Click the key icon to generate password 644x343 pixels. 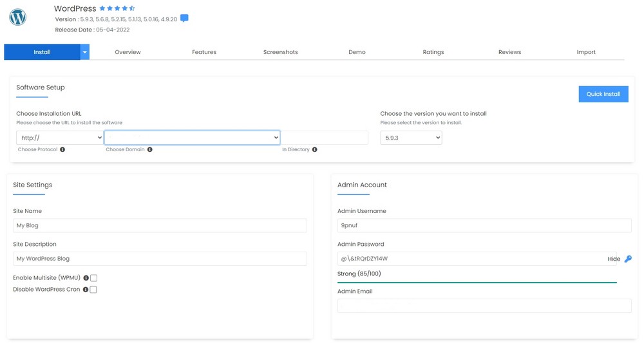click(628, 259)
